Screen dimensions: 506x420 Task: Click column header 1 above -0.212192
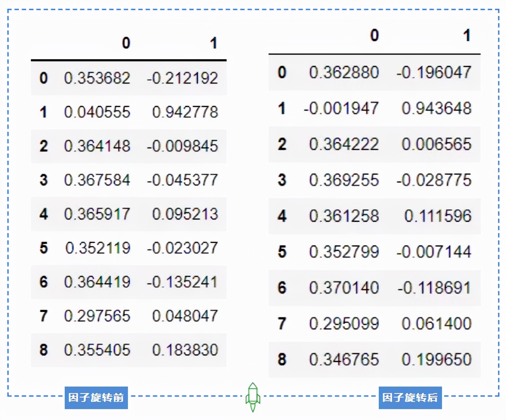214,43
